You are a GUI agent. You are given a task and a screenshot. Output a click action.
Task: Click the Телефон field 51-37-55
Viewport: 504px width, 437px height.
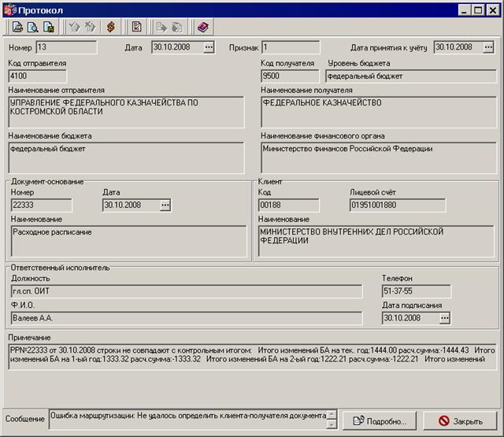pos(417,291)
